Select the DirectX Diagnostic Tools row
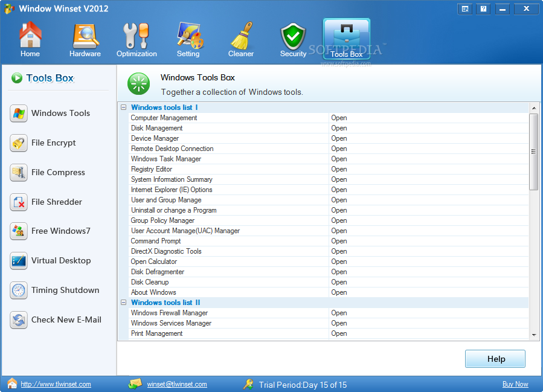Screen dimensions: 543x392 point(329,251)
